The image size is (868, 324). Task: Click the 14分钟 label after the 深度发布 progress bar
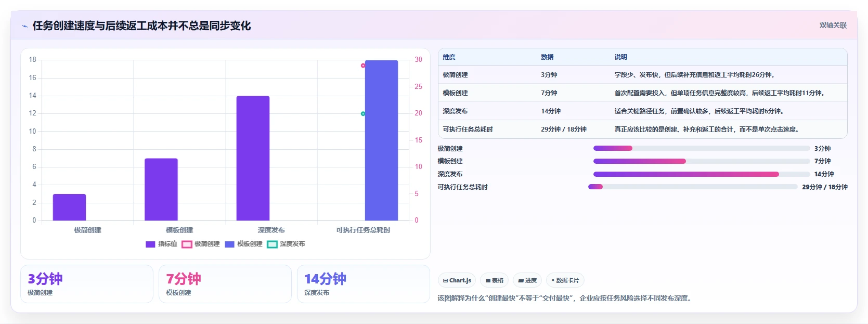coord(824,174)
